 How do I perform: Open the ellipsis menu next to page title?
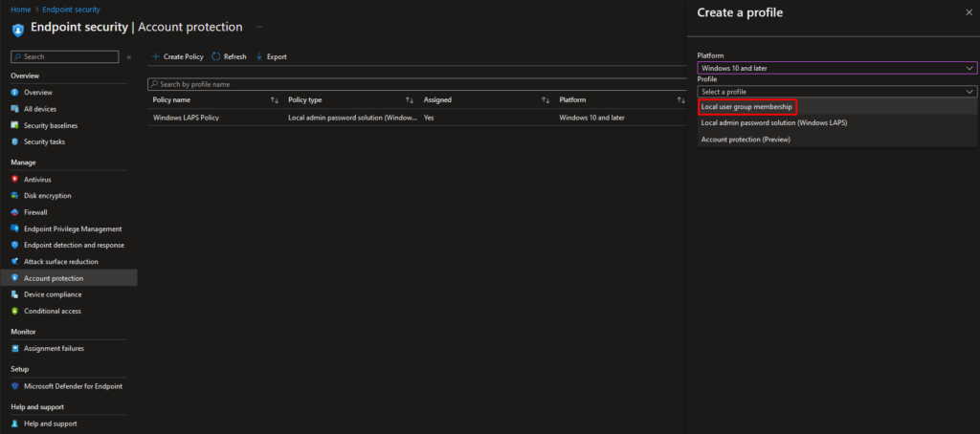point(258,27)
